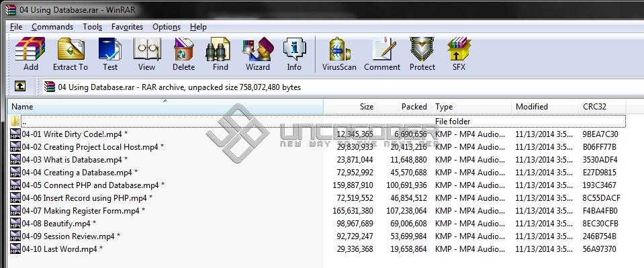The width and height of the screenshot is (644, 268).
Task: Click the SFX toolbar icon
Action: coord(459,54)
